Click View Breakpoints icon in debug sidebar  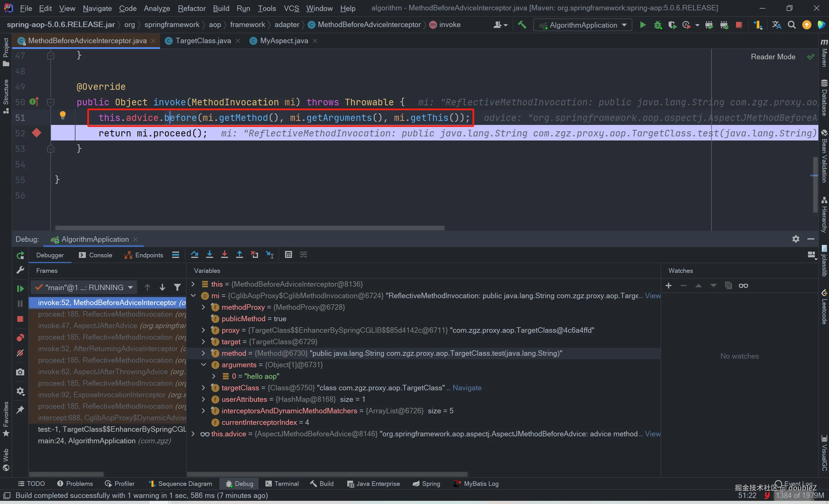pos(20,338)
